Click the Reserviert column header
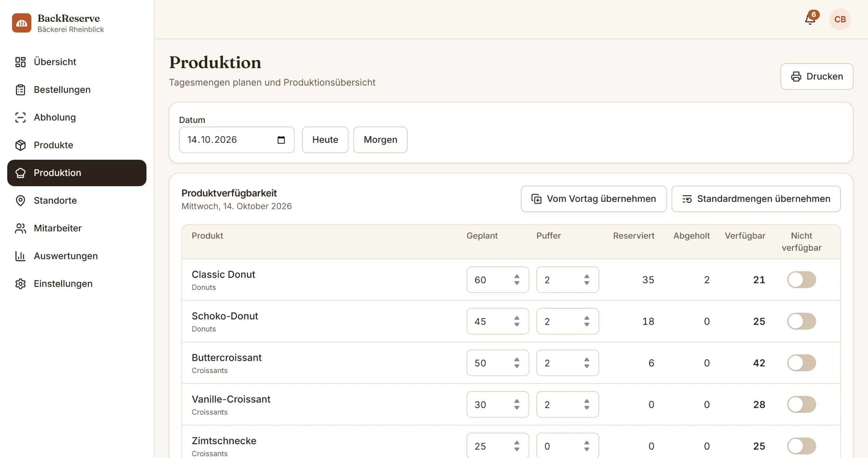This screenshot has width=868, height=458. pyautogui.click(x=634, y=236)
